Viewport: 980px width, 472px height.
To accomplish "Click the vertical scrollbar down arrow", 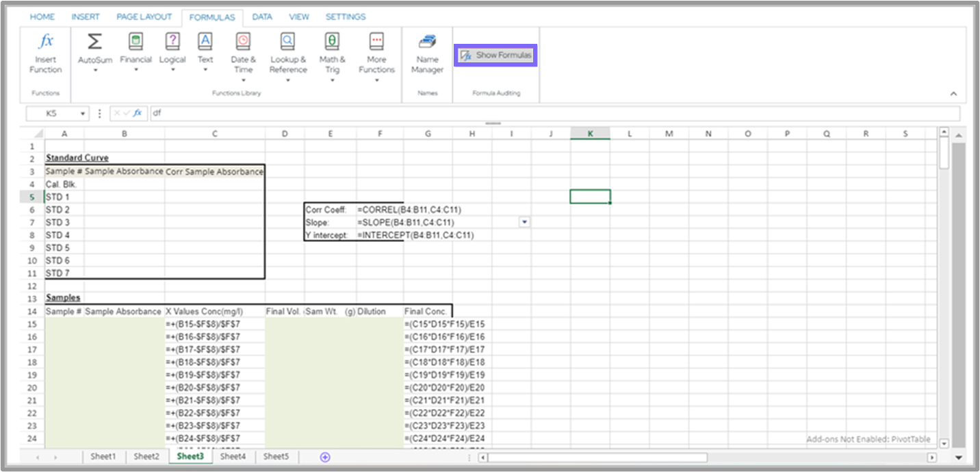I will [x=944, y=443].
